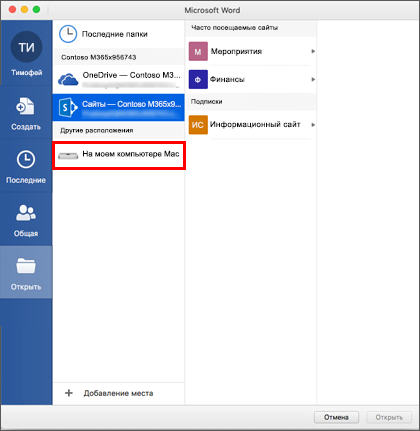Open Мероприятия site label

pos(236,51)
